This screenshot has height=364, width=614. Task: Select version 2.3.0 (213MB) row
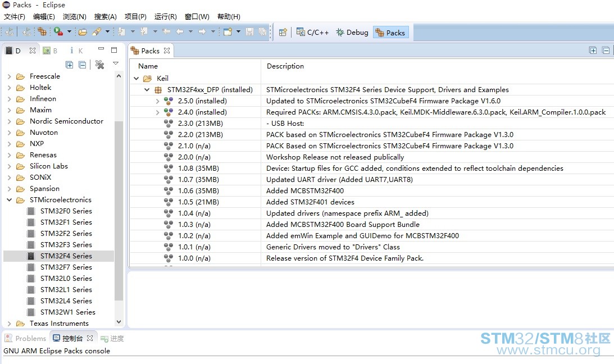point(200,123)
